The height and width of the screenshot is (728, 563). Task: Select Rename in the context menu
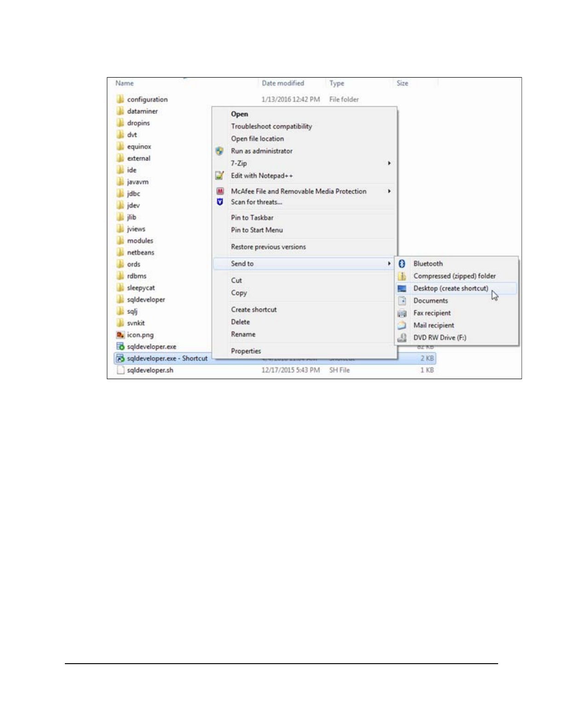[x=243, y=334]
